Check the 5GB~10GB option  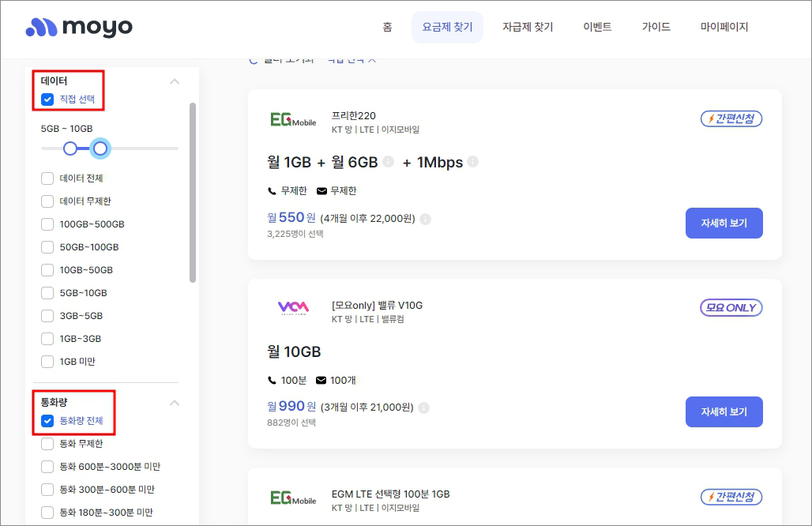coord(47,293)
